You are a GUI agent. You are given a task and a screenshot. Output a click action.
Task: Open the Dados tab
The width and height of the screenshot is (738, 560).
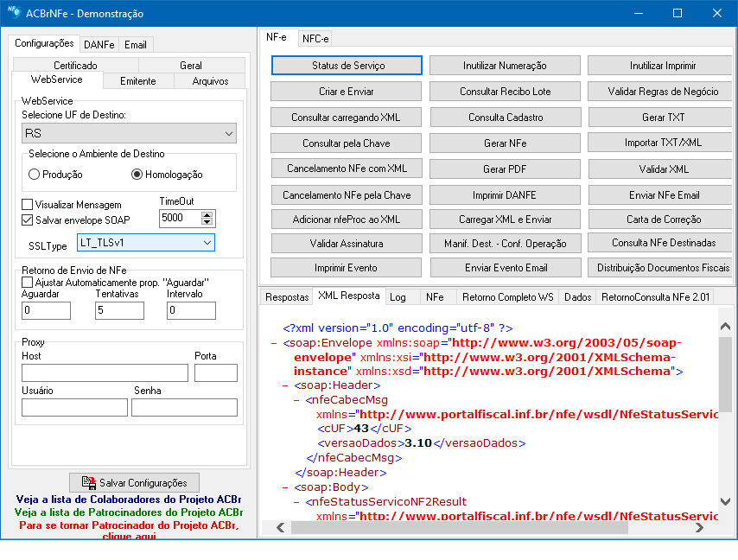pos(577,297)
